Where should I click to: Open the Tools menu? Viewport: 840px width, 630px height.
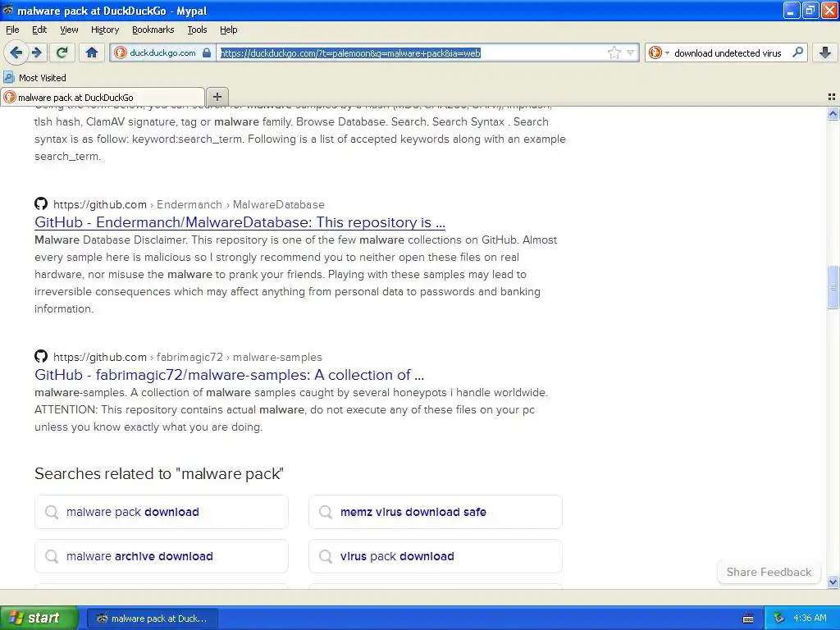(x=197, y=30)
